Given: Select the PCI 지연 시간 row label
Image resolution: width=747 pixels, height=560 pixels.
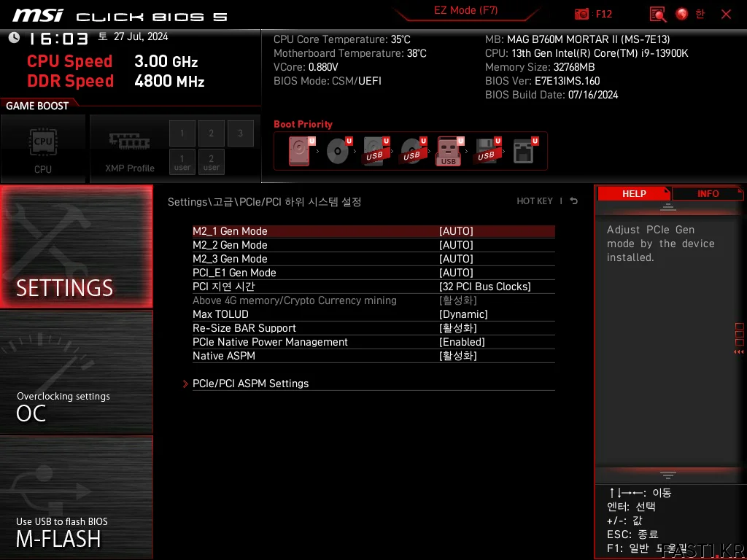Looking at the screenshot, I should click(x=223, y=286).
